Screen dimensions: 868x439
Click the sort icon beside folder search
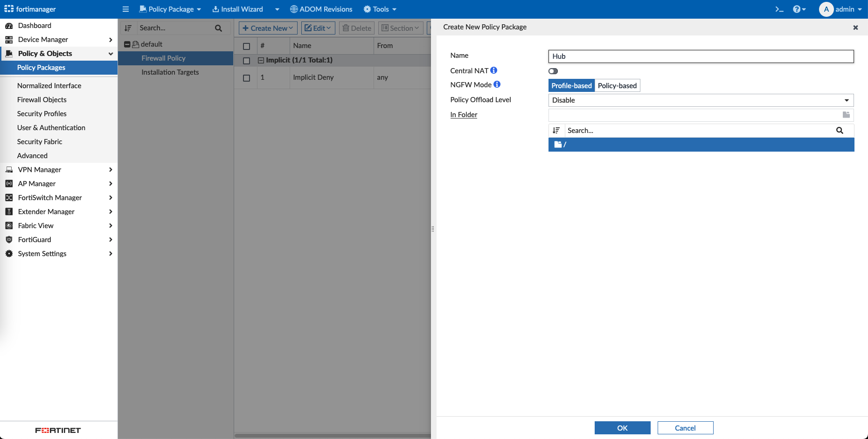click(x=556, y=131)
